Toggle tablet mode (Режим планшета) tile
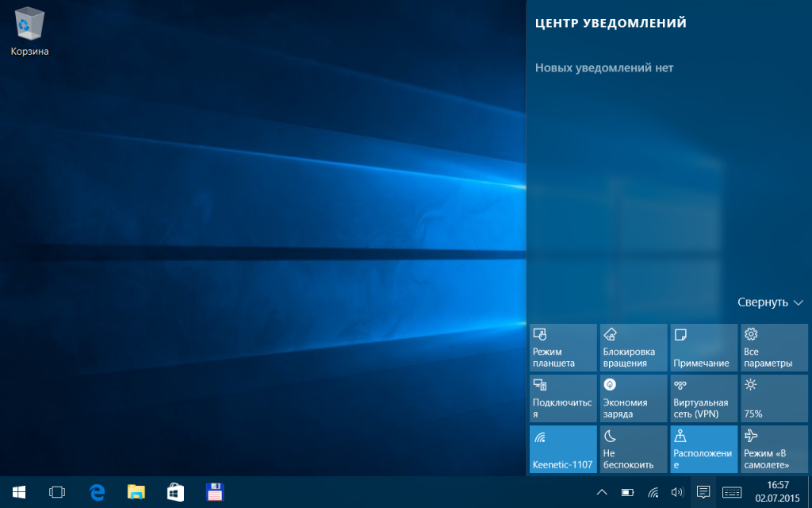Image resolution: width=812 pixels, height=508 pixels. (563, 348)
